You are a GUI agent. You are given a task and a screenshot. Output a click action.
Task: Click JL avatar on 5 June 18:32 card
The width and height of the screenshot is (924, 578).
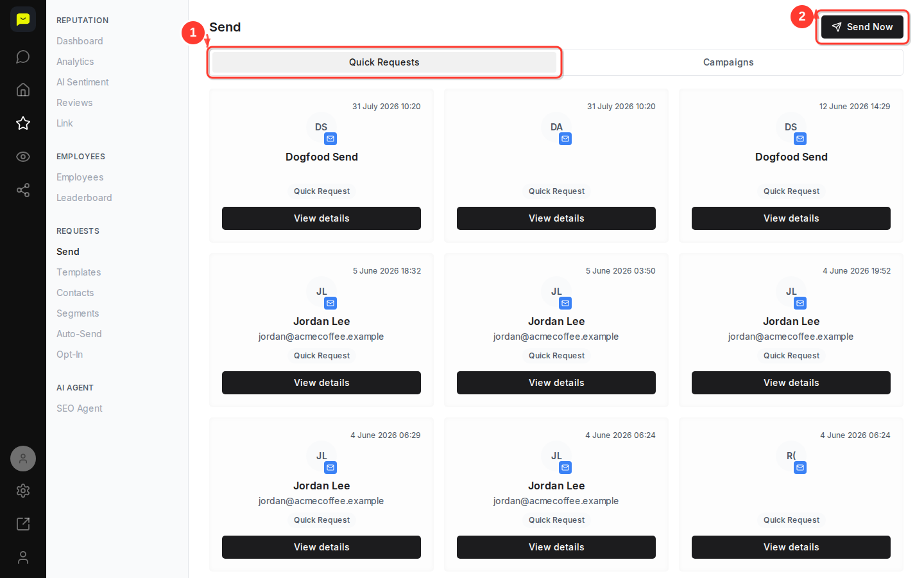coord(321,292)
